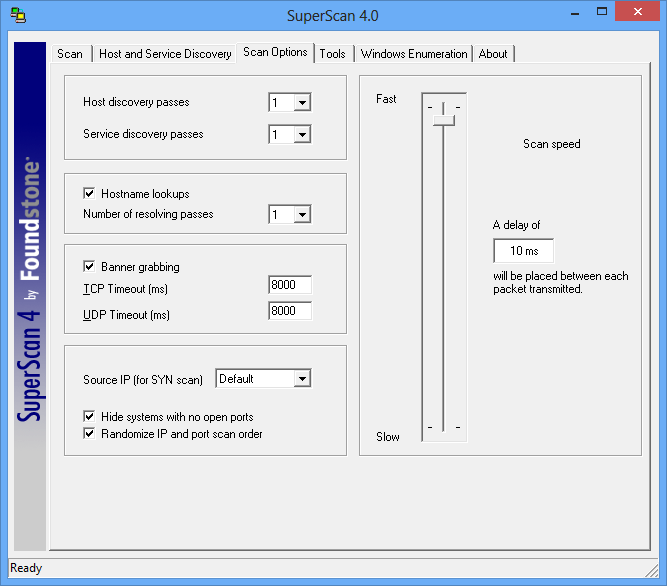
Task: Go to the Windows Enumeration tab
Action: [x=414, y=54]
